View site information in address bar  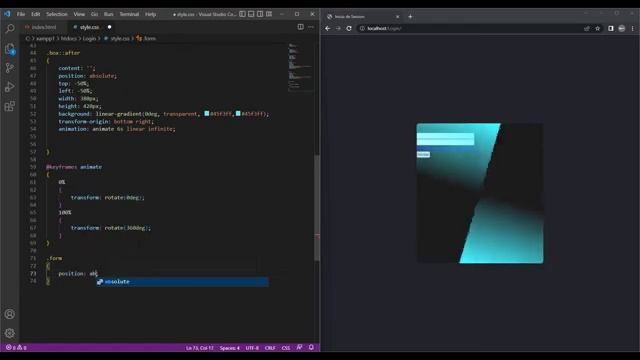tap(362, 29)
